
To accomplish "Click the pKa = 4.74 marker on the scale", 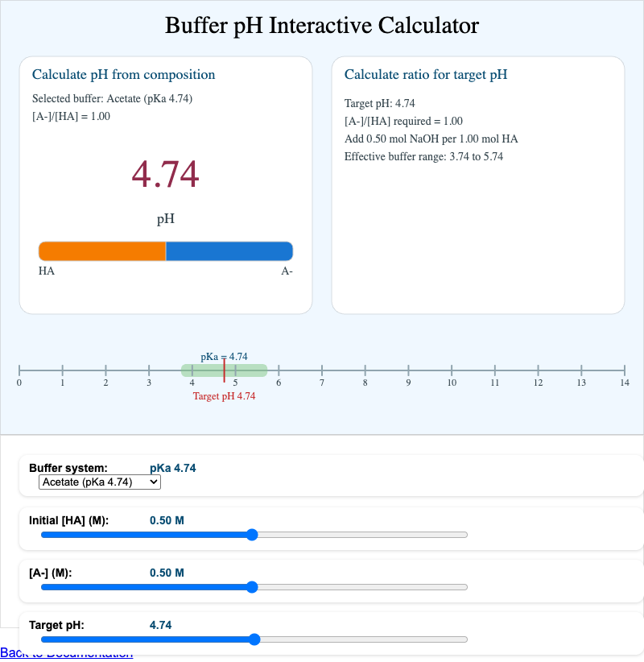I will (224, 357).
